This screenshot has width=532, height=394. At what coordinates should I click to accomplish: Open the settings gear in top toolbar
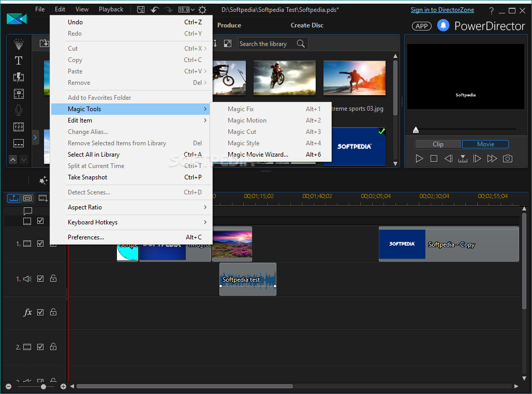pyautogui.click(x=202, y=9)
